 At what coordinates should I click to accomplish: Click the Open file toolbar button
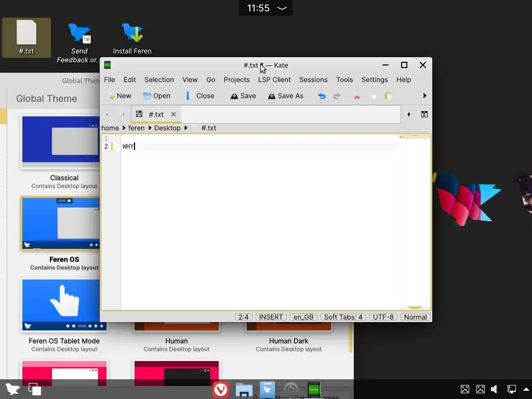(x=156, y=96)
